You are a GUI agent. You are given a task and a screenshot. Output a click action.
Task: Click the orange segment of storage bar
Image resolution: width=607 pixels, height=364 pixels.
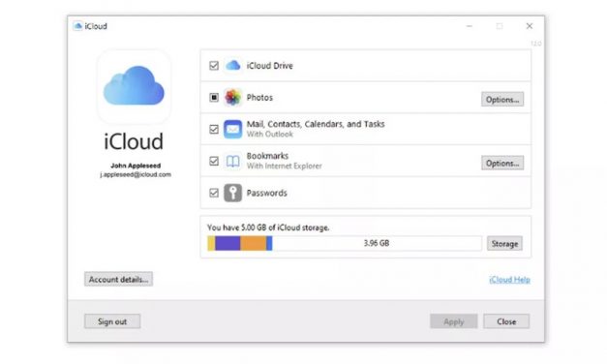click(254, 243)
